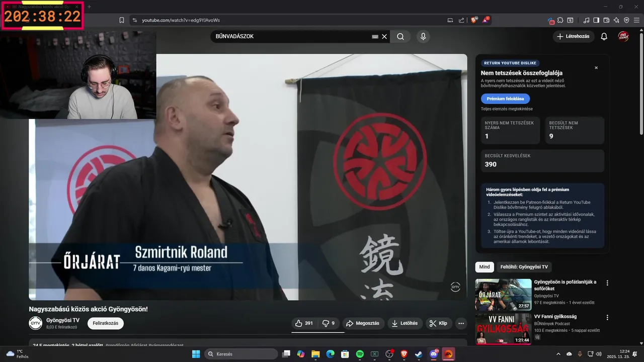Open the on-screen keyboard icon in the search box

coord(375,36)
